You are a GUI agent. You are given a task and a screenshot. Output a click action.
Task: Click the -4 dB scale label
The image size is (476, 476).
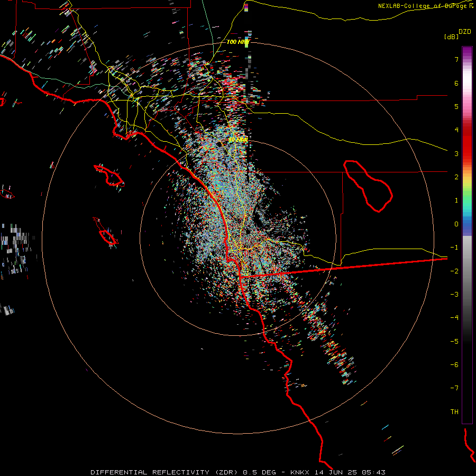(454, 318)
